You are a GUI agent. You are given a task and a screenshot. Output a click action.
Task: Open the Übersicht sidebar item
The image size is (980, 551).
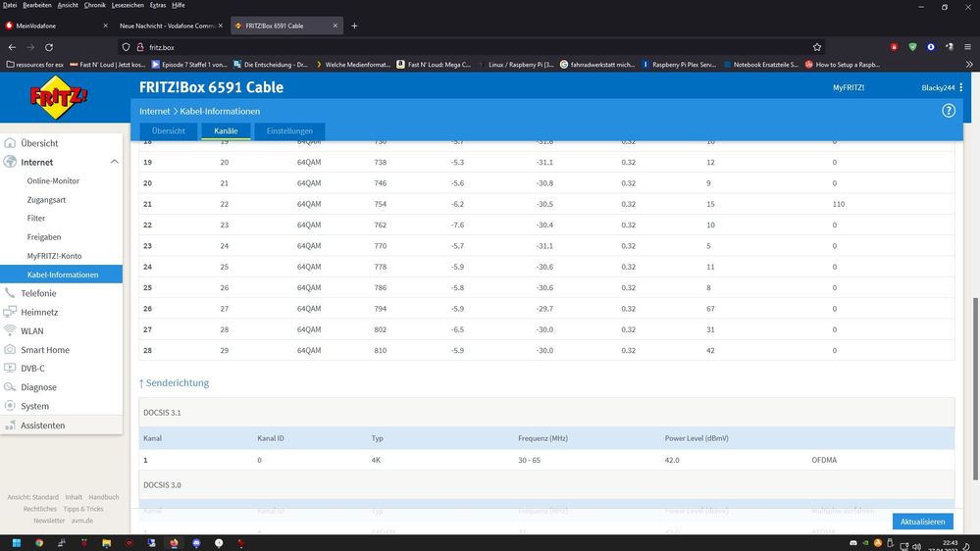click(39, 143)
